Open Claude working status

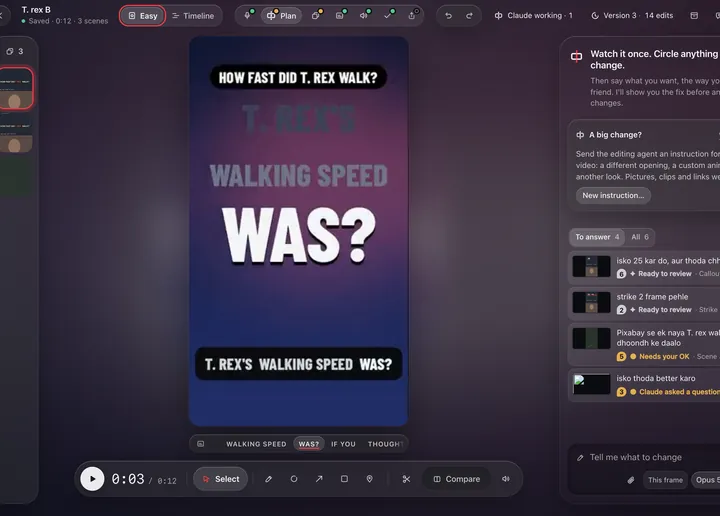point(534,16)
